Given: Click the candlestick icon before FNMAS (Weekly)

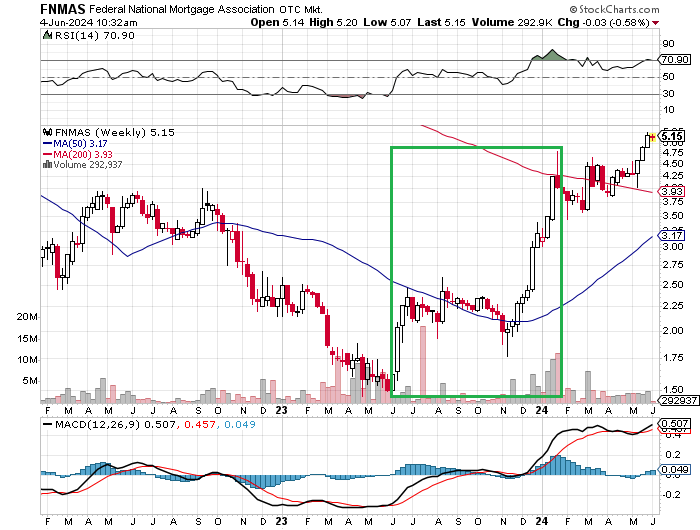Looking at the screenshot, I should tap(47, 132).
